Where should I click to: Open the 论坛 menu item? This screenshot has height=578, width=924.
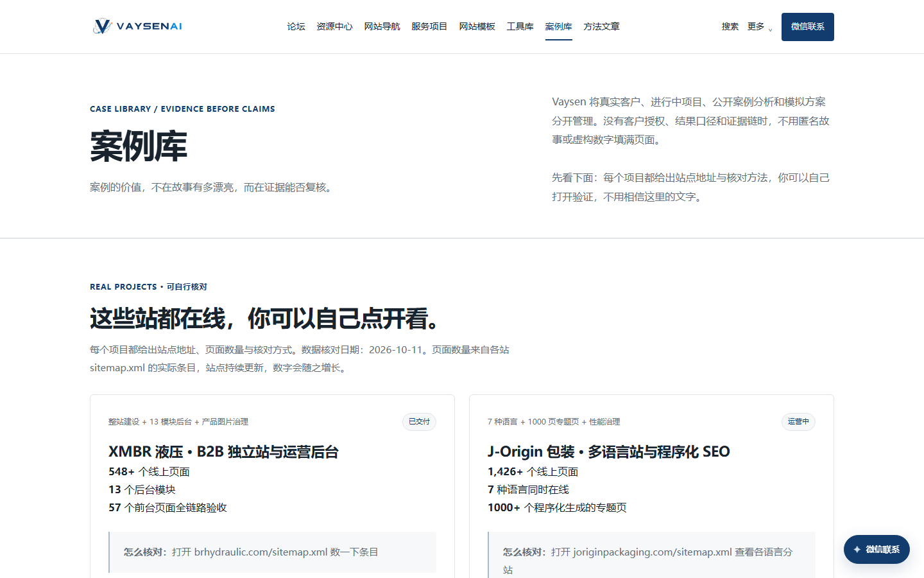coord(296,26)
